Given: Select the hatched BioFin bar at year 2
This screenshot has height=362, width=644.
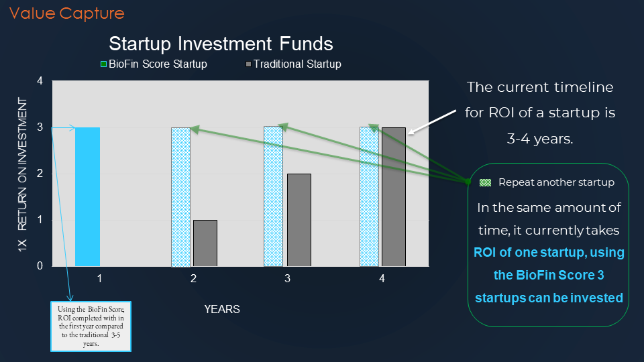Looking at the screenshot, I should [180, 197].
